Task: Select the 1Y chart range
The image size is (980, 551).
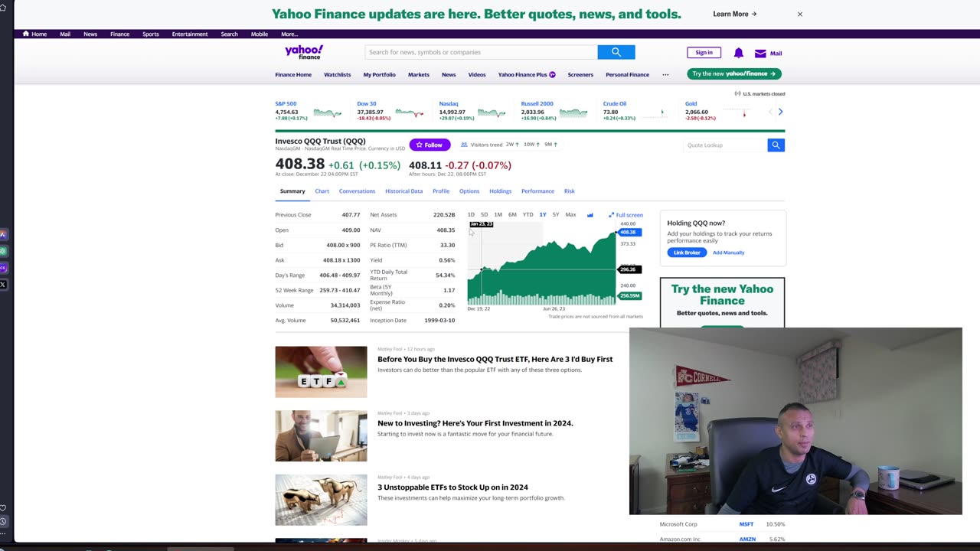Action: pos(543,215)
